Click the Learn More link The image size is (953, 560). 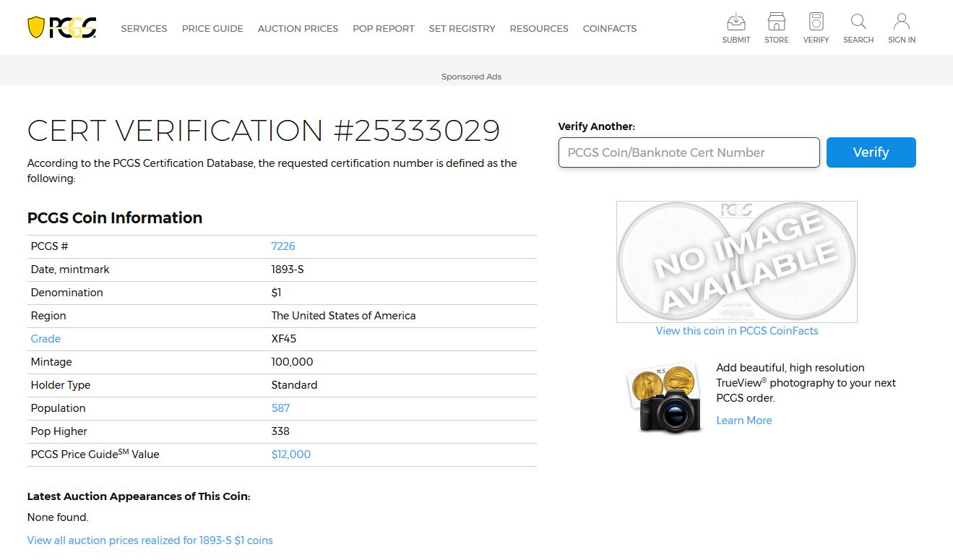click(x=744, y=421)
